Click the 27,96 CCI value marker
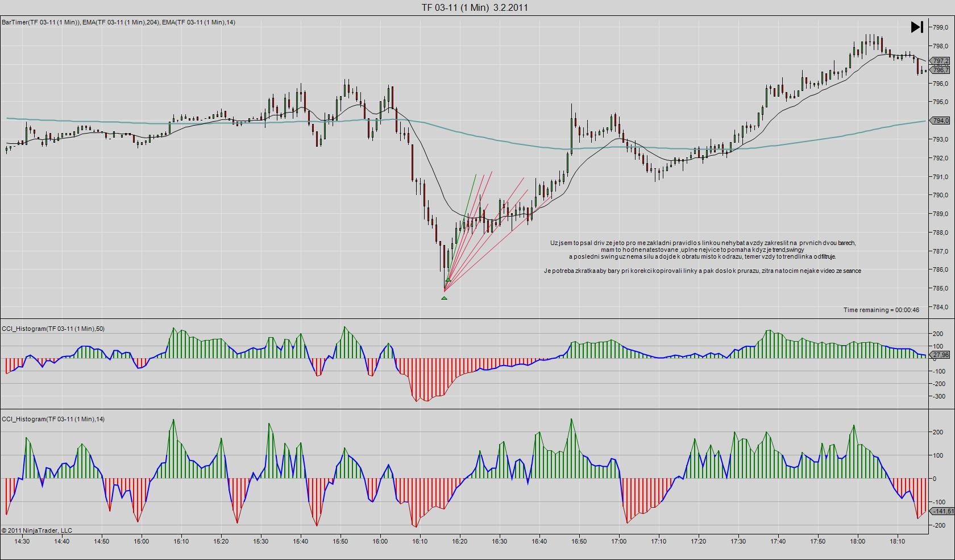 click(940, 355)
